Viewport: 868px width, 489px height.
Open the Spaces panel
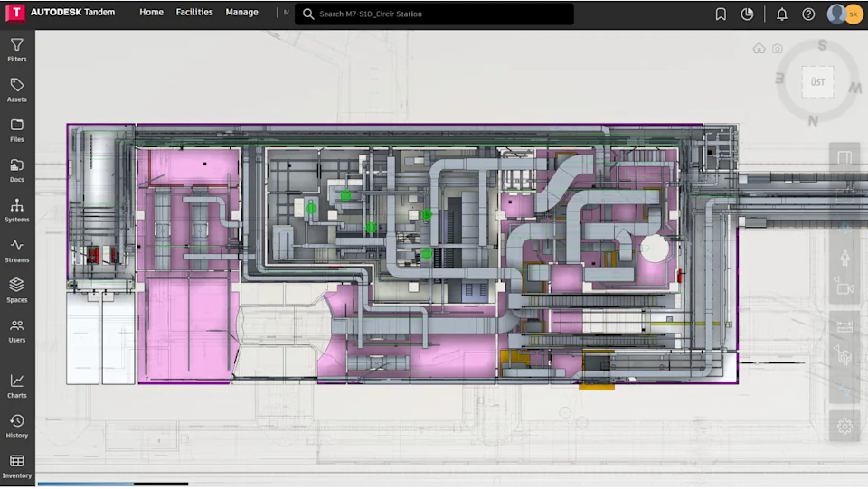(16, 290)
